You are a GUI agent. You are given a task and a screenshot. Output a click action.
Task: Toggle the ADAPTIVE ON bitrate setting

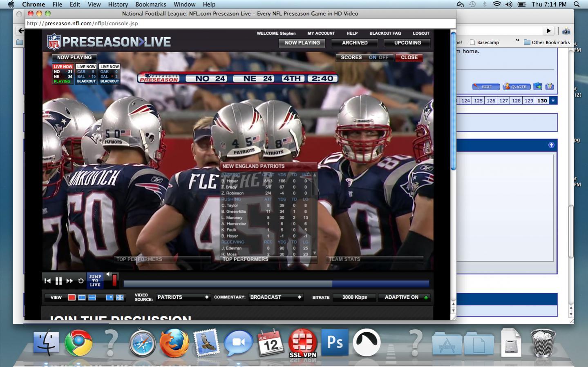point(405,297)
